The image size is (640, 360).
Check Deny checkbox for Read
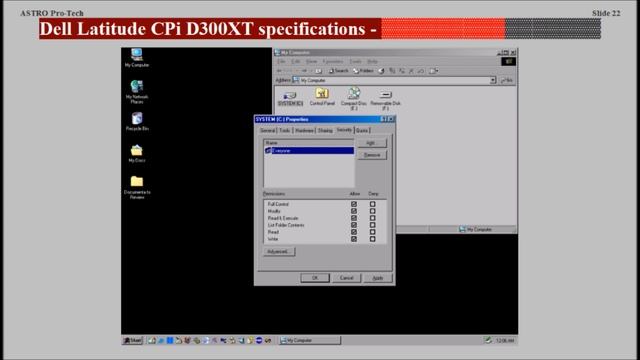point(372,232)
